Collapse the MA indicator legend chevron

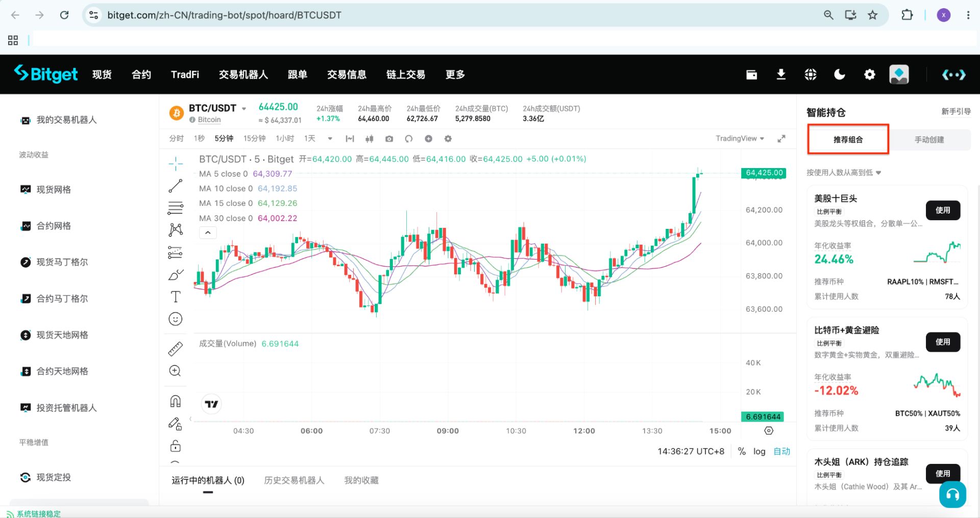[208, 233]
